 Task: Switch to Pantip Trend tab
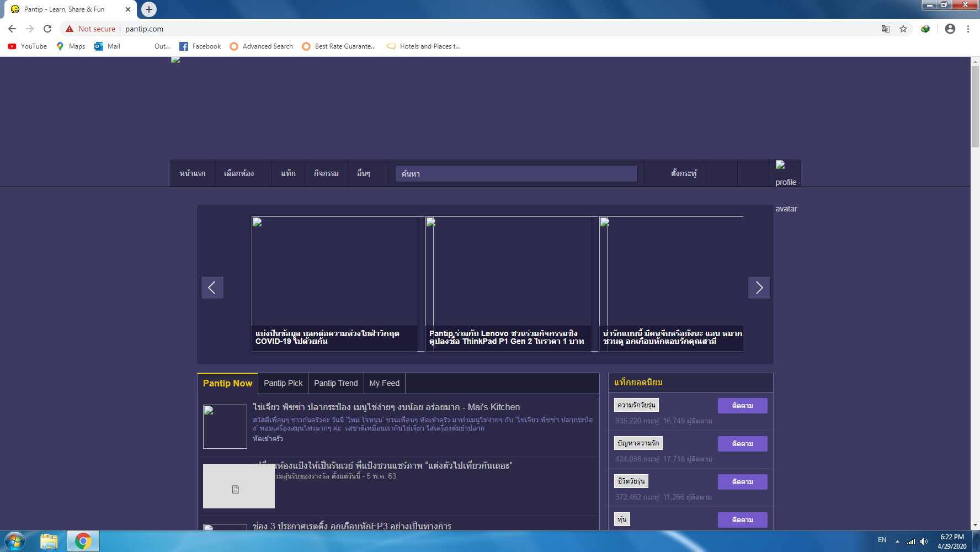tap(335, 383)
